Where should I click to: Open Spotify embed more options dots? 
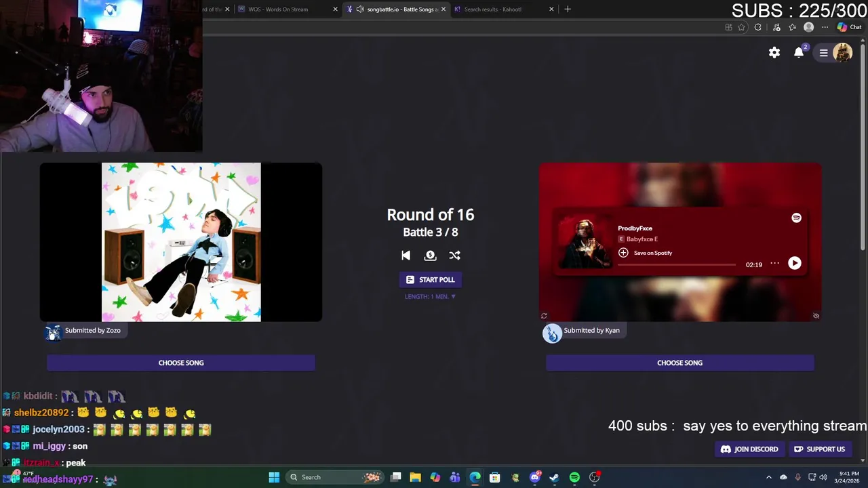774,263
